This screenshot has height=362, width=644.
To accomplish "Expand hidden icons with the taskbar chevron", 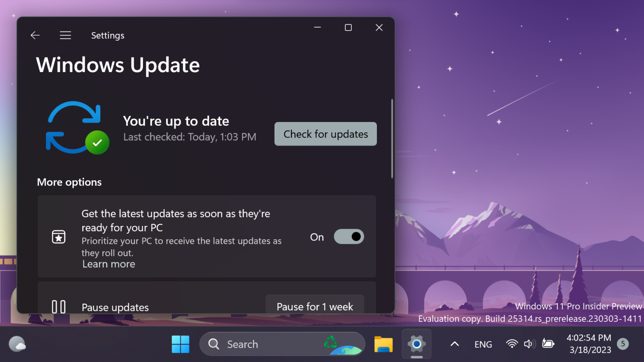I will 454,344.
